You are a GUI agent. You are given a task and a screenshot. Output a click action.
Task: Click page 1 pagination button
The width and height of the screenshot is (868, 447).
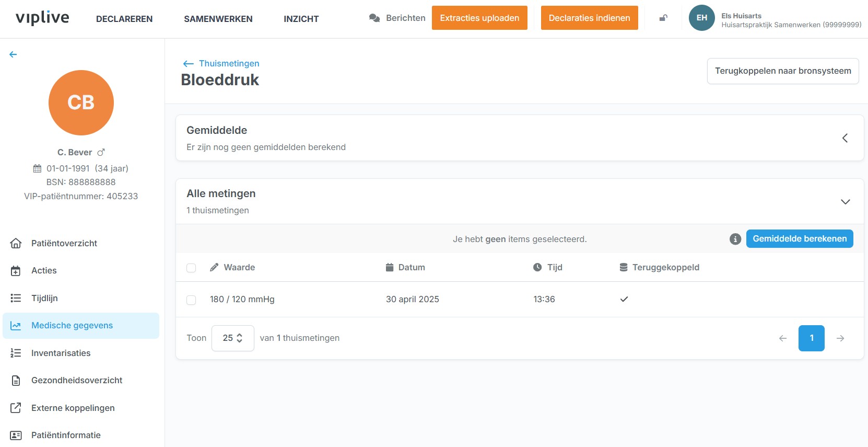pyautogui.click(x=812, y=338)
